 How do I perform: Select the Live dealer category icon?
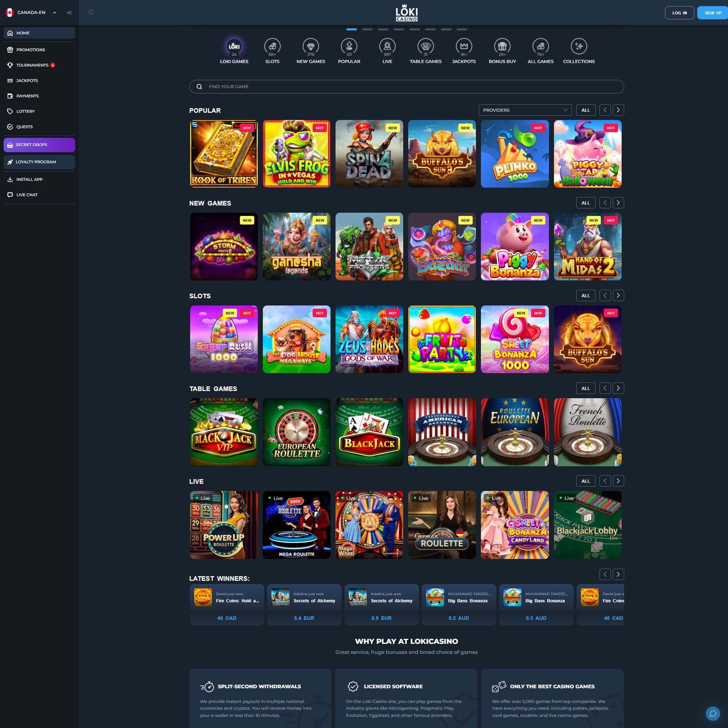(387, 46)
